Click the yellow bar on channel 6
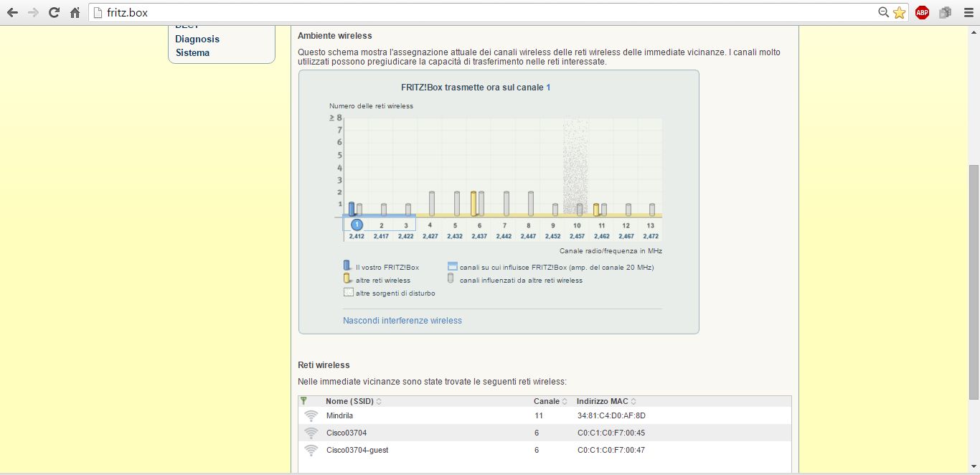 473,203
